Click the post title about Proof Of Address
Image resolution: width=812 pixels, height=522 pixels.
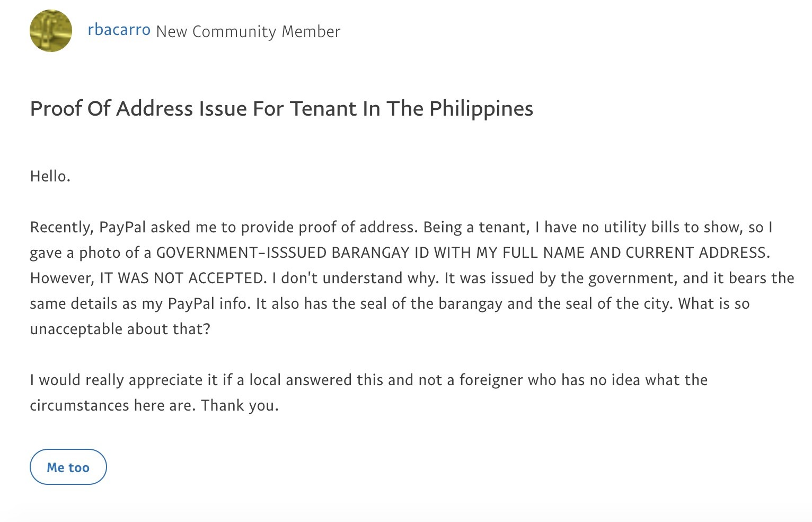[281, 109]
